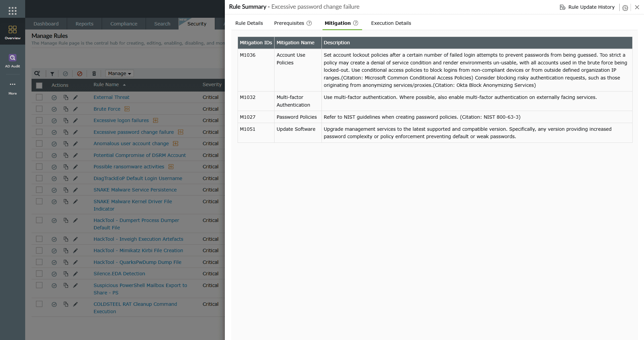The image size is (644, 340).
Task: Click the search rules toolbar icon
Action: coord(37,73)
